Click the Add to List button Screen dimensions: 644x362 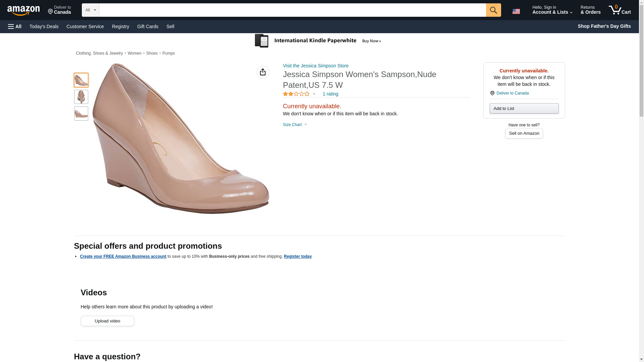[x=524, y=109]
